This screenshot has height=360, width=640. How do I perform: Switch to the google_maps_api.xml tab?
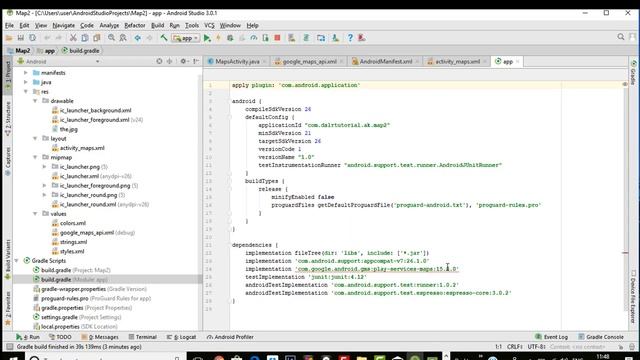click(x=309, y=62)
